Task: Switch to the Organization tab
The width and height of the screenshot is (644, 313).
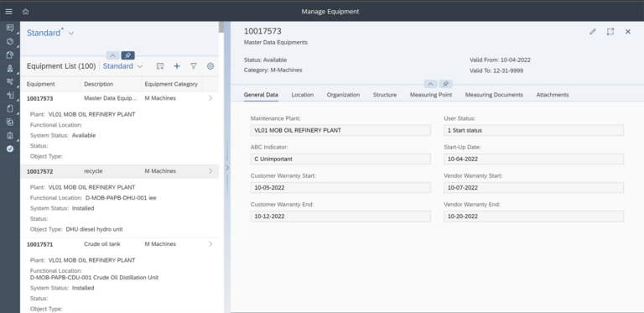Action: tap(343, 95)
